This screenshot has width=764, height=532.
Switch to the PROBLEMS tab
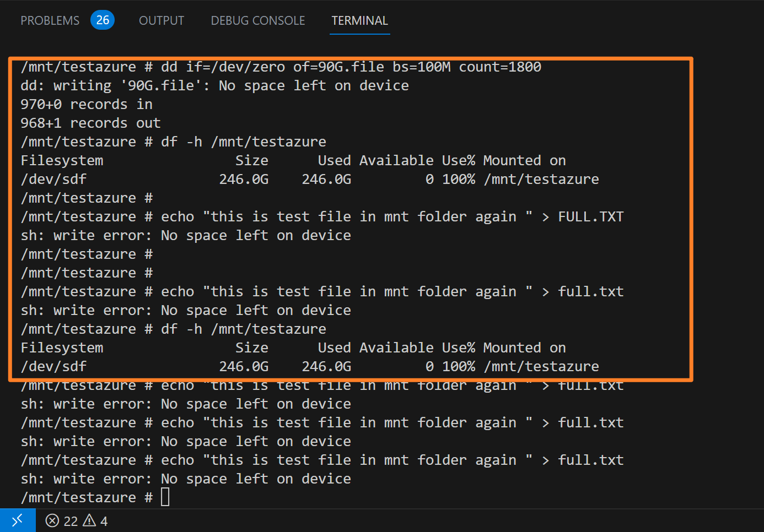pyautogui.click(x=50, y=21)
